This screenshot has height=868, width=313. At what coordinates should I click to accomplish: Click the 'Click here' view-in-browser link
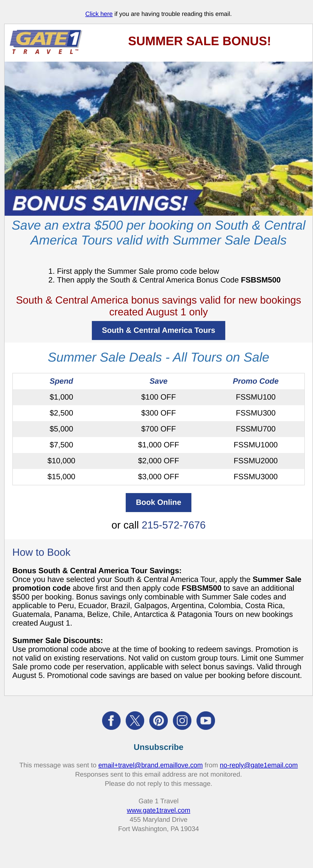click(x=99, y=14)
